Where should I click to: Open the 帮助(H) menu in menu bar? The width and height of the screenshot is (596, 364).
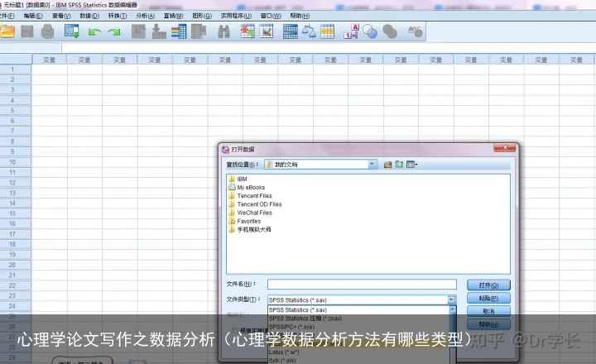(300, 16)
